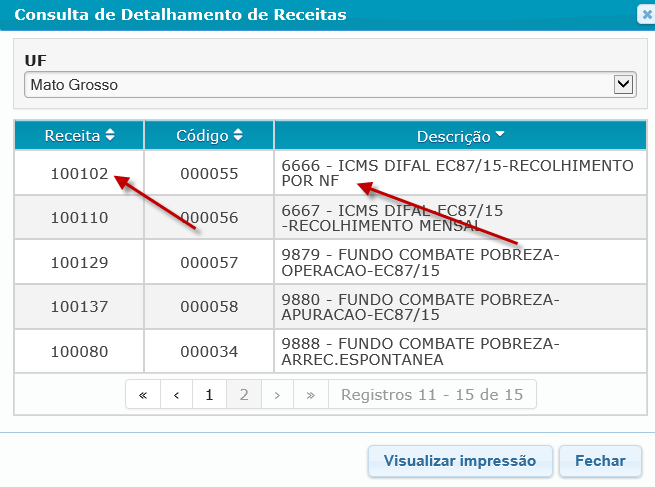Pick receita 100137 row
This screenshot has height=487, width=655.
(x=79, y=308)
